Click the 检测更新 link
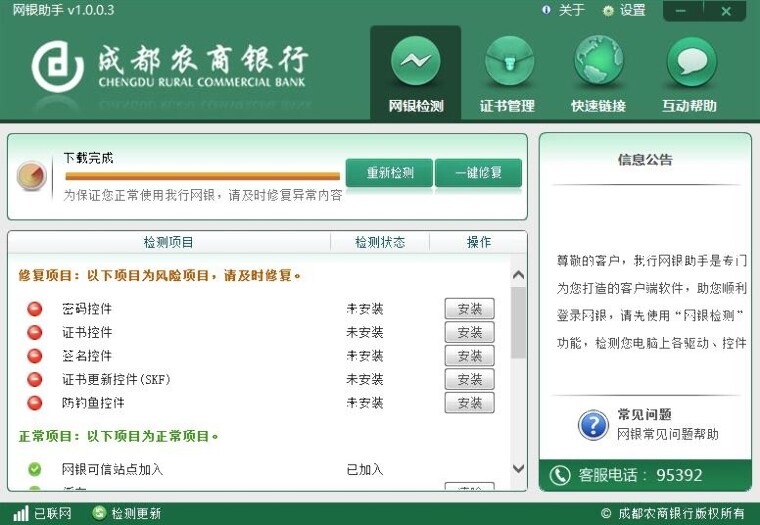The height and width of the screenshot is (525, 760). tap(136, 513)
